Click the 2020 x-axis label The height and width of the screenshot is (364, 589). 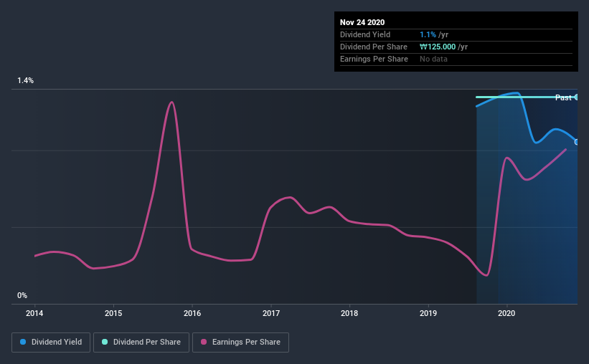(506, 313)
